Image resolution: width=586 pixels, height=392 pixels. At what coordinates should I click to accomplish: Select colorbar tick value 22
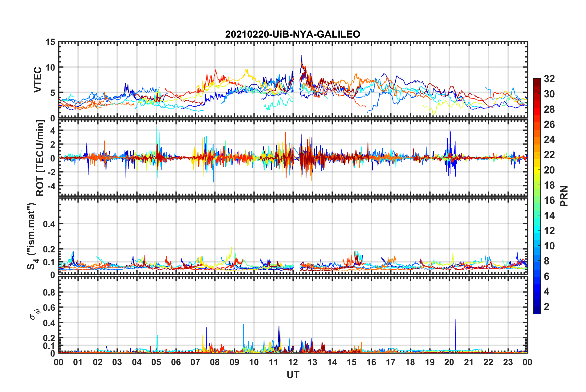click(x=549, y=155)
